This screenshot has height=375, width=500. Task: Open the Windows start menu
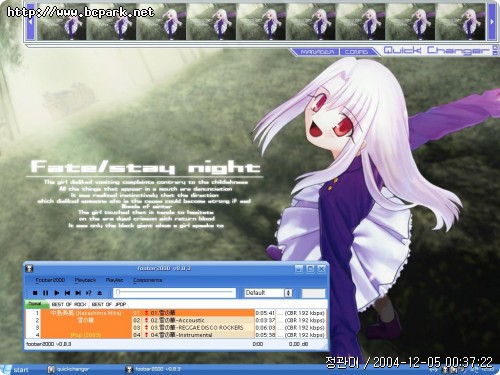(x=15, y=369)
